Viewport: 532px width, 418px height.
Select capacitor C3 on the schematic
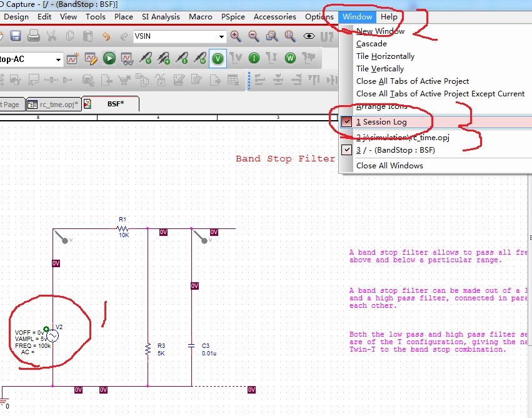click(191, 345)
